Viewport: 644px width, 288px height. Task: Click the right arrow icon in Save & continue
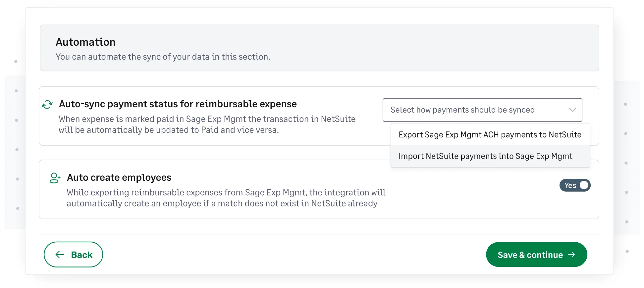click(571, 255)
